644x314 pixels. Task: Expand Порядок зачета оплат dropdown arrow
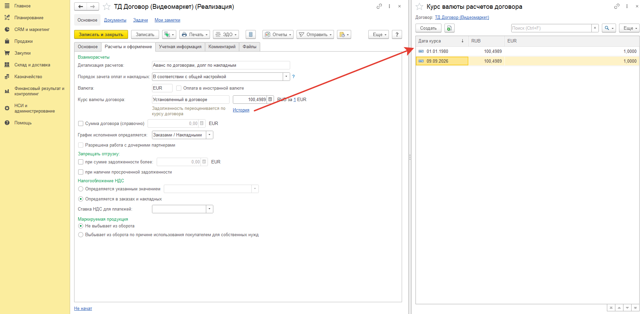click(x=286, y=76)
